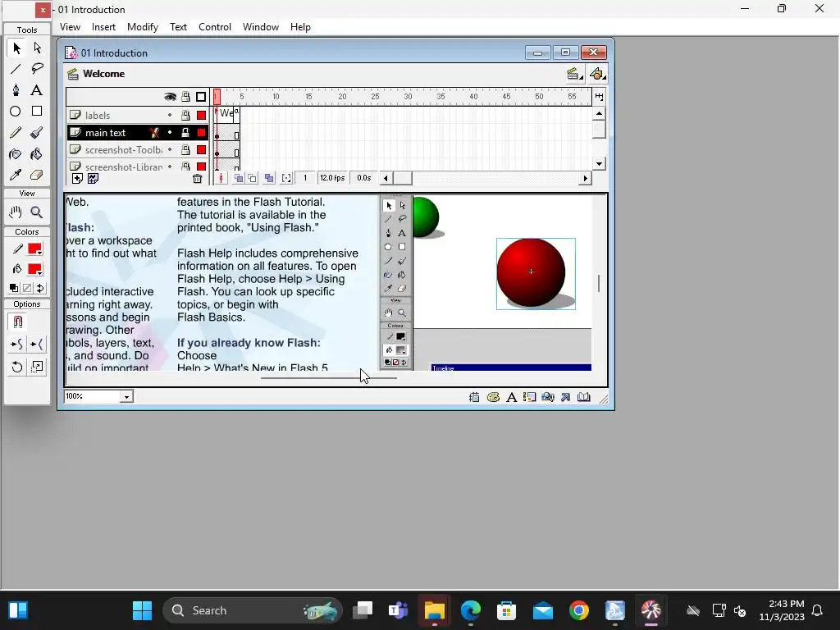Click the No Color button

click(27, 288)
